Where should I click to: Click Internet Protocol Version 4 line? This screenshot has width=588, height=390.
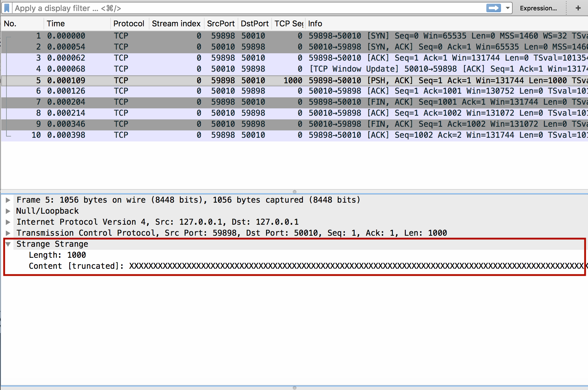pyautogui.click(x=157, y=222)
